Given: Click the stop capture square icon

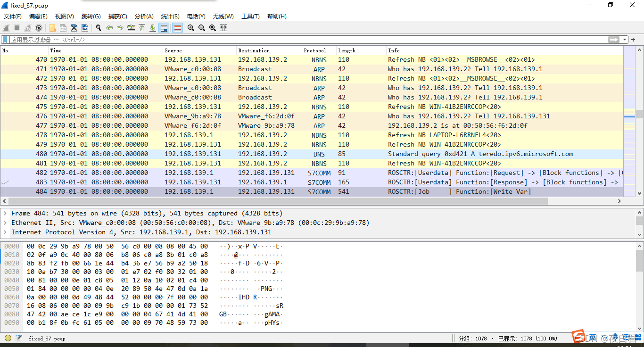Looking at the screenshot, I should click(17, 28).
